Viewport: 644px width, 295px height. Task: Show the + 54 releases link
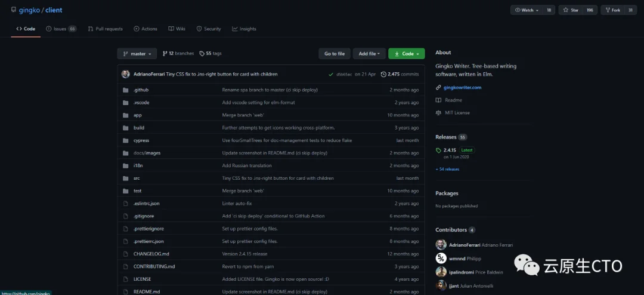447,169
